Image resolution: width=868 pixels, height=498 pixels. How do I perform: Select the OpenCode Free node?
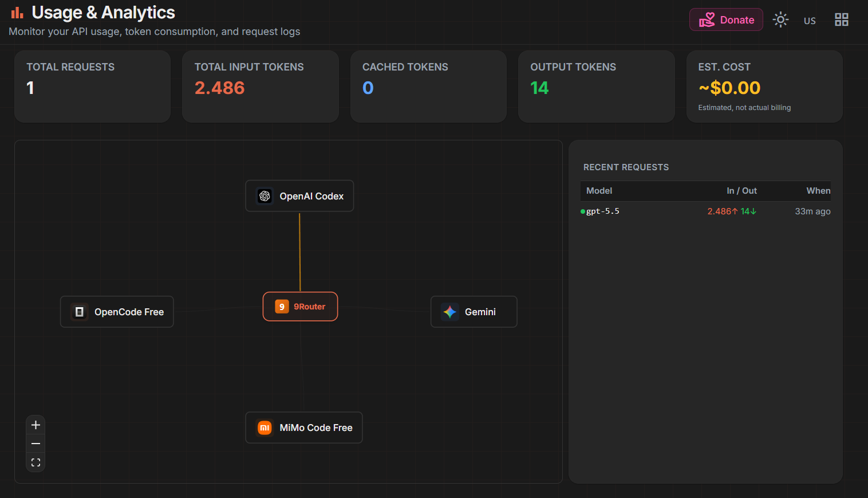(x=117, y=312)
